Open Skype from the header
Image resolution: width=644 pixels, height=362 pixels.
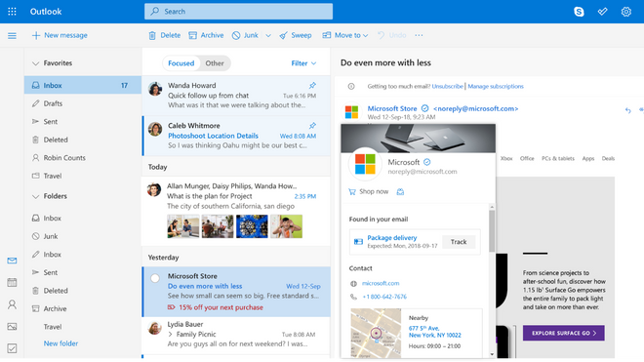click(579, 12)
